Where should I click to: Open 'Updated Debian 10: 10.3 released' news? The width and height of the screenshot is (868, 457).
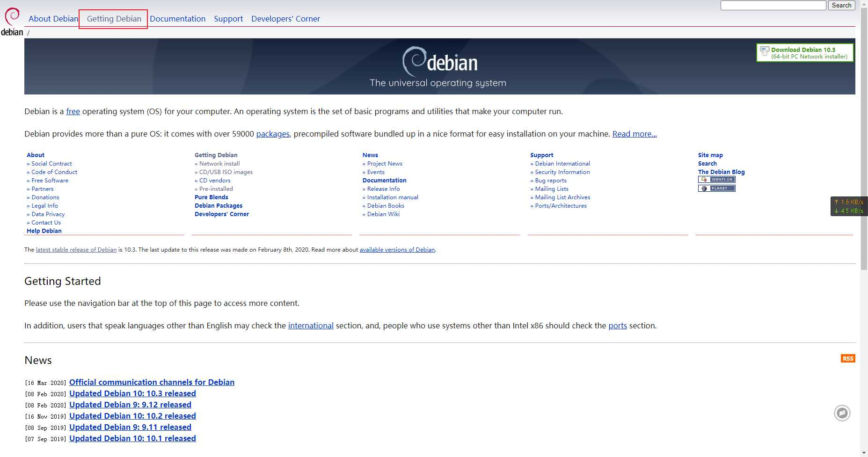pos(132,393)
